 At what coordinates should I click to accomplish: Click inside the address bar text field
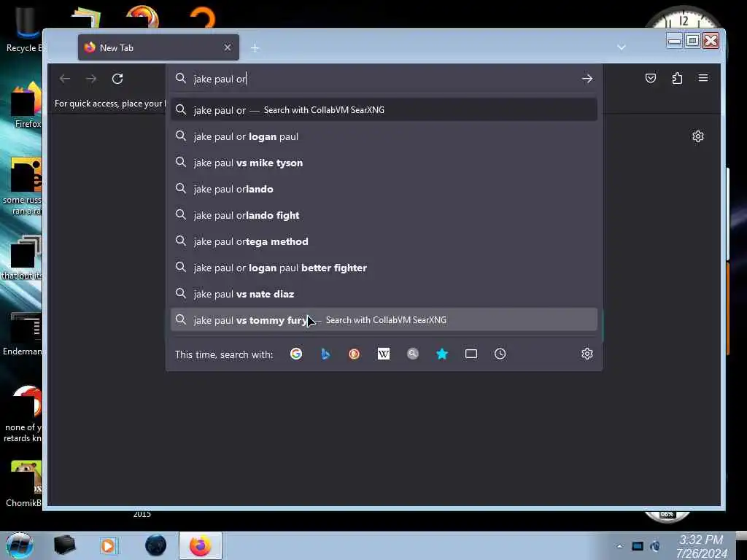pyautogui.click(x=384, y=79)
